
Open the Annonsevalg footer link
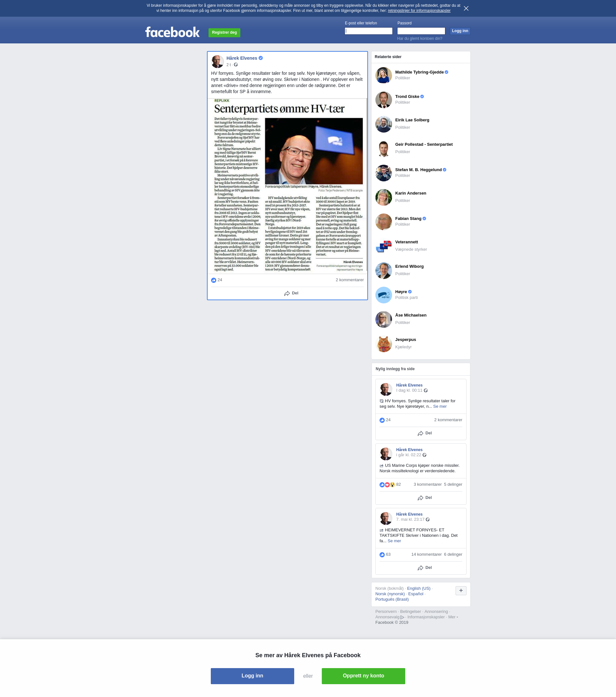tap(390, 617)
